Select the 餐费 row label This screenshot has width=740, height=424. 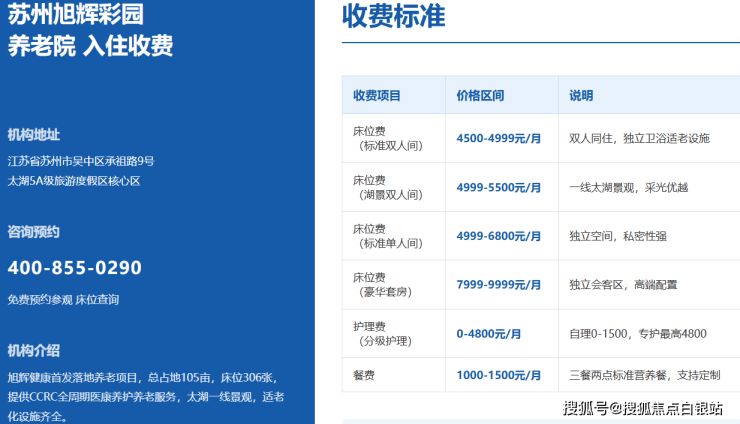(363, 375)
